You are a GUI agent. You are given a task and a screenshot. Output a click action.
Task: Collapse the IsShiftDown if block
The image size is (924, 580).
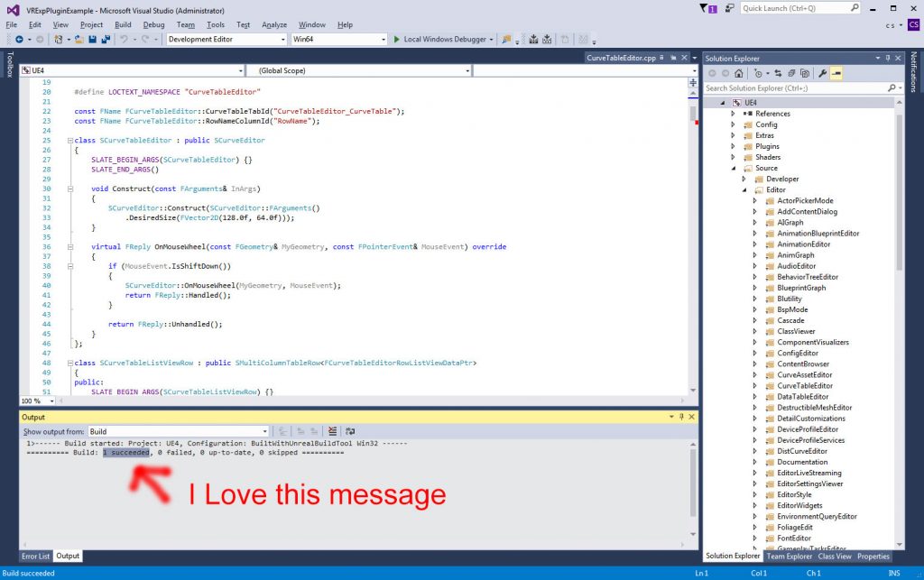click(70, 267)
